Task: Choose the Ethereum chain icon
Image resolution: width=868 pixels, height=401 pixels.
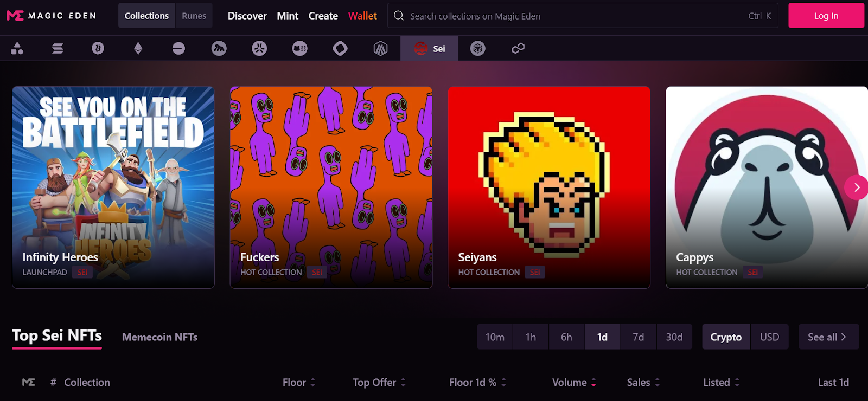Action: click(x=138, y=49)
